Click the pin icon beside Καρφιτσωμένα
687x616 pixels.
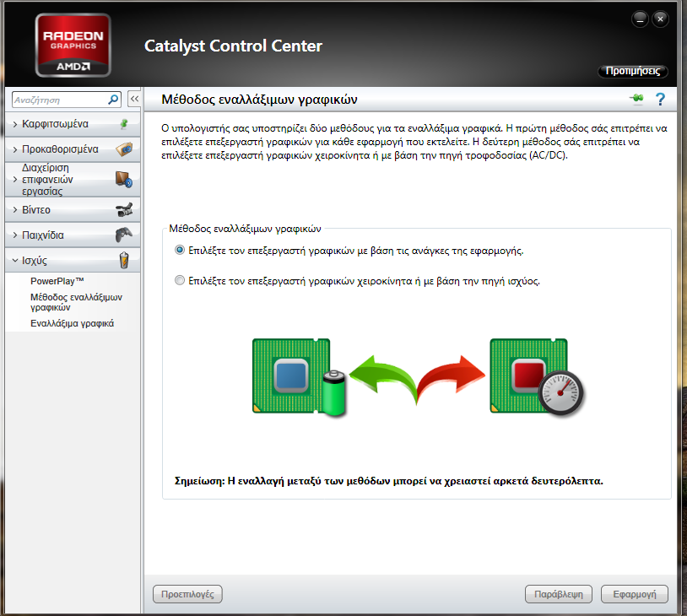124,124
